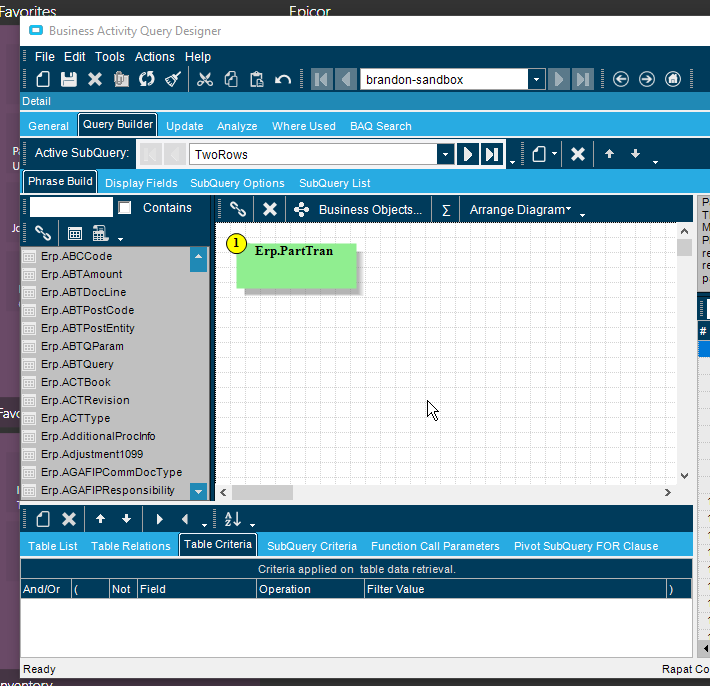Open the TwoRows subquery dropdown
The image size is (710, 686).
[445, 154]
